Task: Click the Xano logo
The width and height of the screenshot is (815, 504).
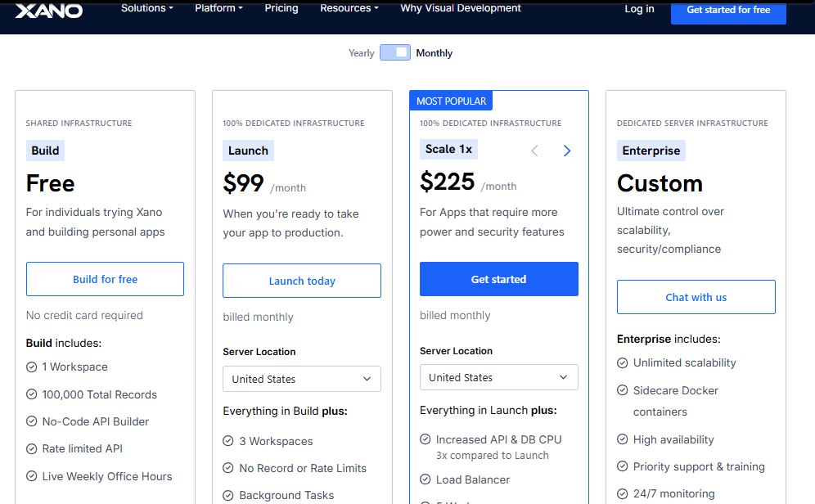Action: (x=49, y=11)
